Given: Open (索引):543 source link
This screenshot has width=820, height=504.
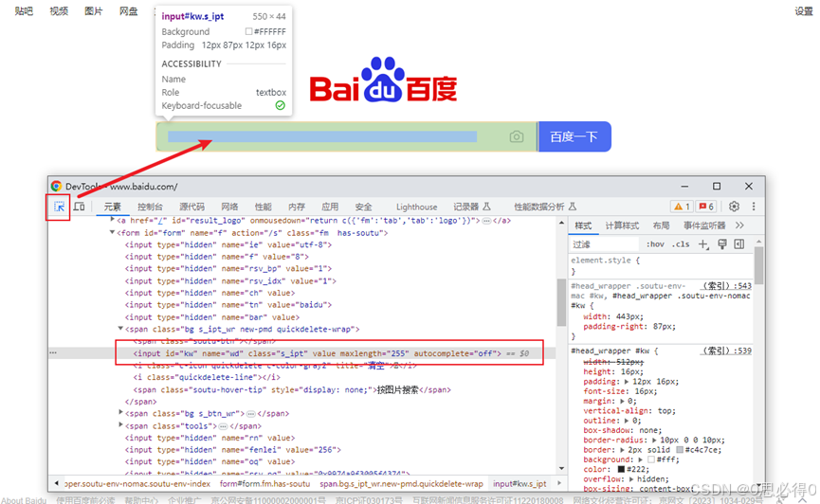Looking at the screenshot, I should pos(726,286).
